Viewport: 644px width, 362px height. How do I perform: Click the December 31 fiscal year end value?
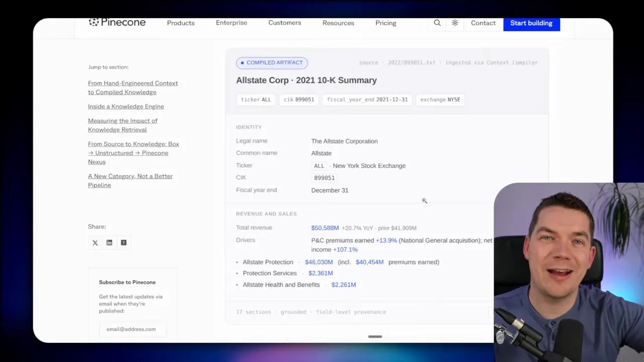tap(330, 191)
